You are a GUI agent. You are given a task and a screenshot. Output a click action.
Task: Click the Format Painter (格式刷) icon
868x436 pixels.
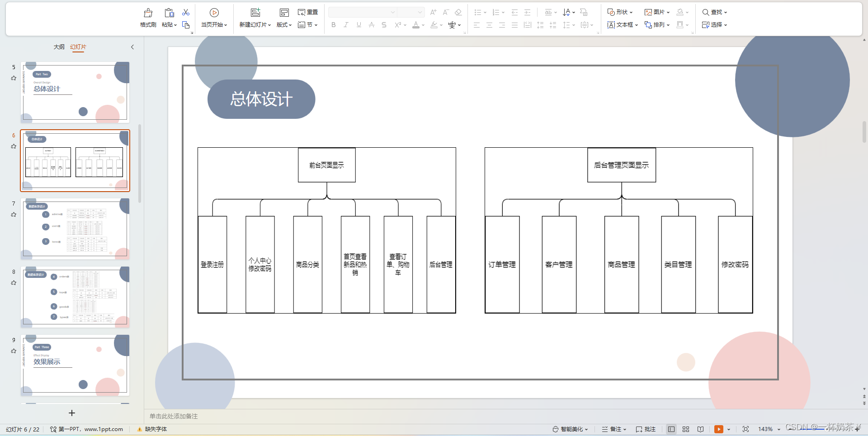pyautogui.click(x=148, y=13)
